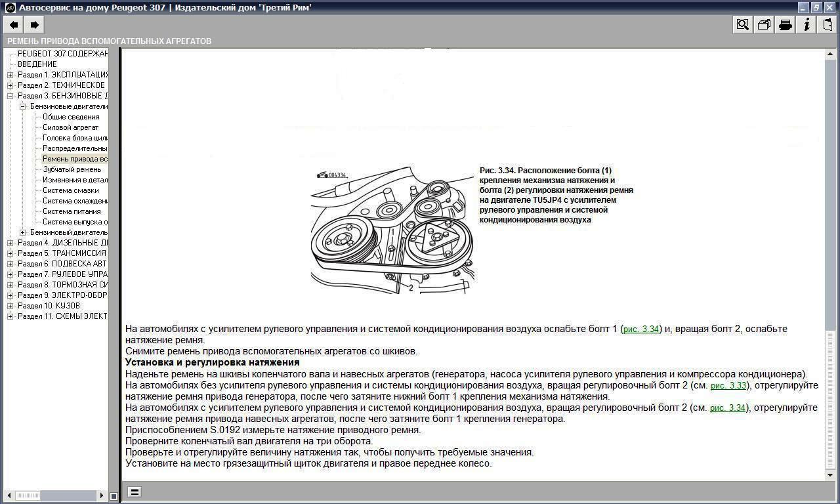Screen dimensions: 840x504
Task: Select Раздел 8. ТОРМОЗНАЯ label
Action: point(62,285)
